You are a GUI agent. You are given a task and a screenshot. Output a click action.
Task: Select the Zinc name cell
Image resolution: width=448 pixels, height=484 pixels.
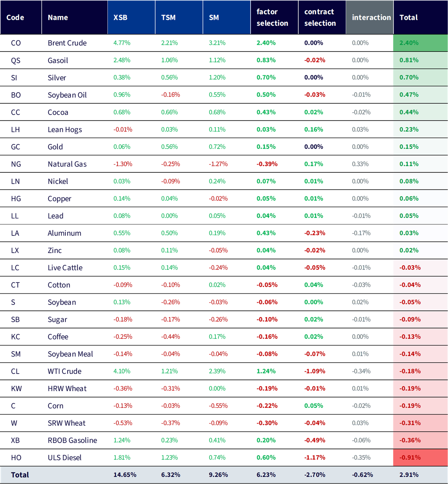pos(55,250)
